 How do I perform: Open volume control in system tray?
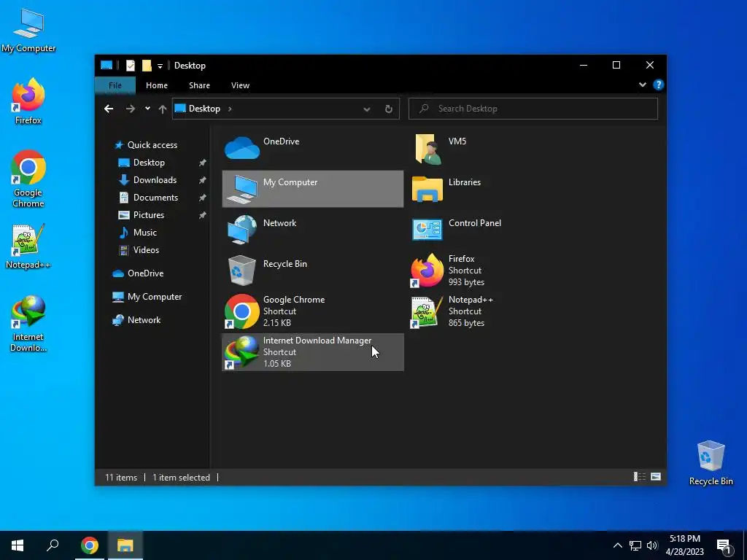[652, 545]
